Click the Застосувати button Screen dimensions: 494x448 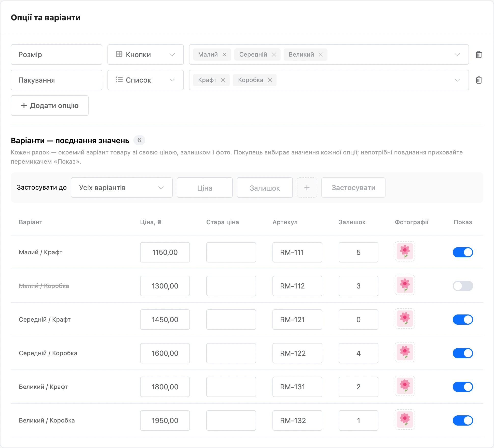coord(353,188)
